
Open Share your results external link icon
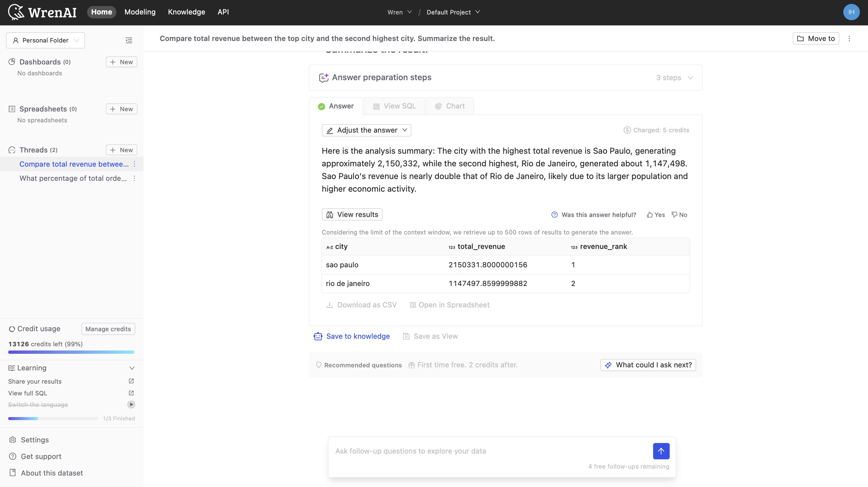coord(131,381)
